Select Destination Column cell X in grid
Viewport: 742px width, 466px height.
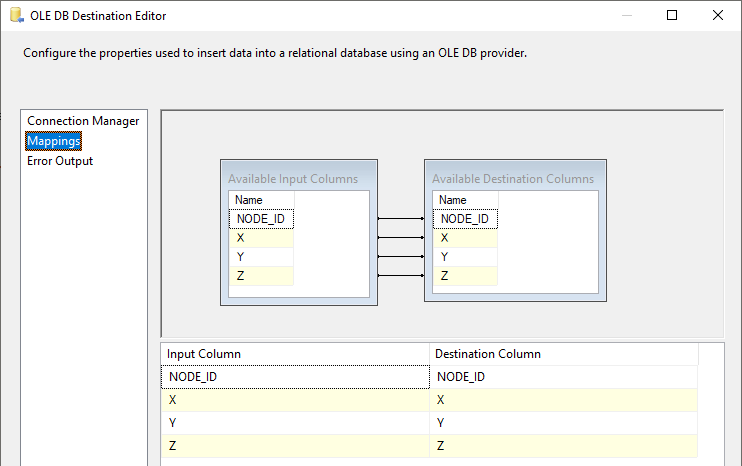click(564, 400)
